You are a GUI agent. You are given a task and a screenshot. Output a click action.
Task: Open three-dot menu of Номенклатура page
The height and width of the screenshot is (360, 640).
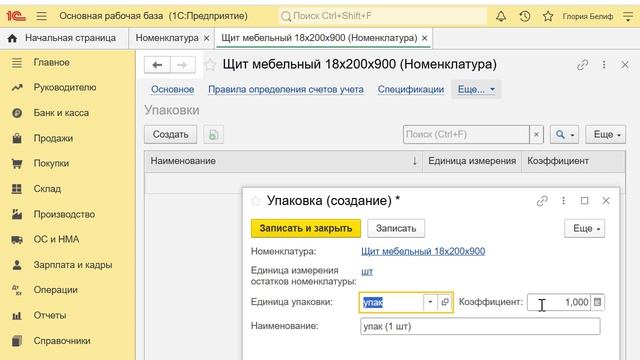pyautogui.click(x=604, y=64)
